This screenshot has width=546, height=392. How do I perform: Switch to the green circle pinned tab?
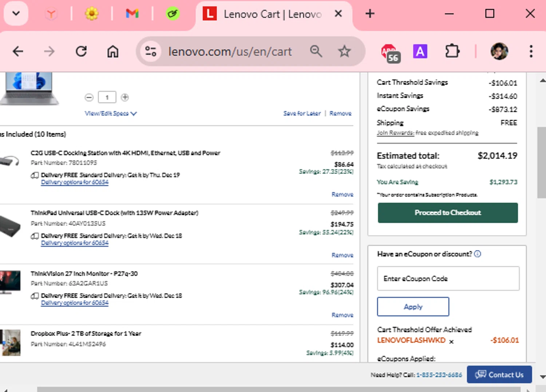[x=173, y=14]
